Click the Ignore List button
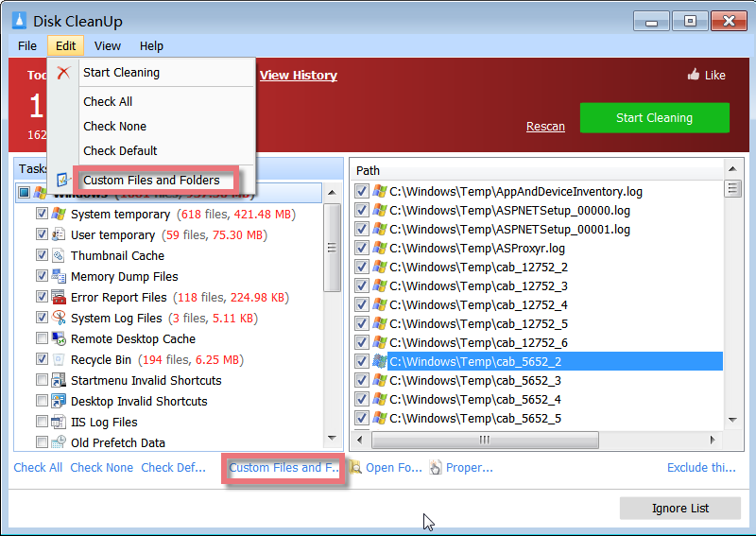Screen dimensions: 756x536 [679, 508]
